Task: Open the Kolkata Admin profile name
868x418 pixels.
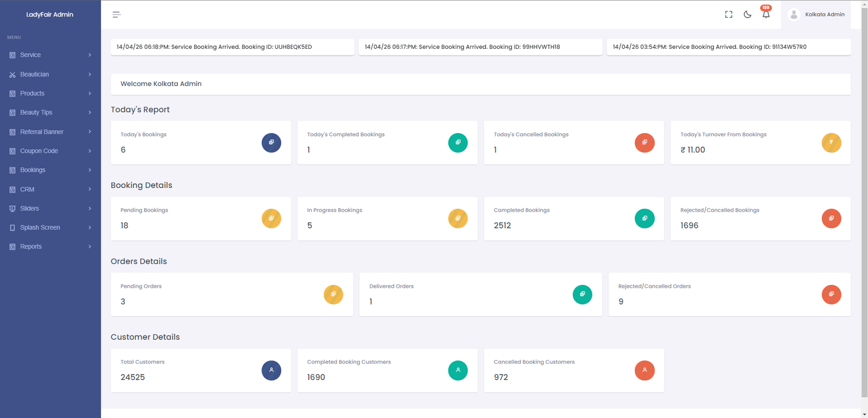Action: [x=825, y=15]
